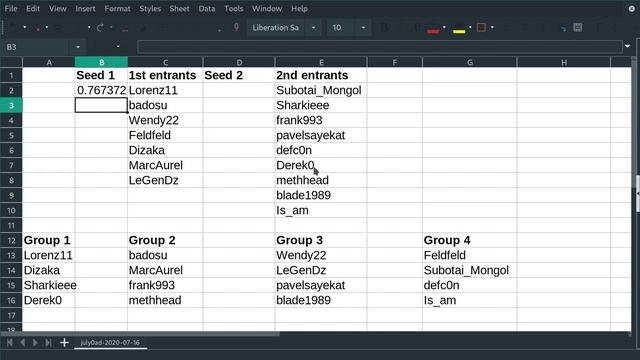Open the highlighting color dropdown arrow
The width and height of the screenshot is (640, 360).
(470, 27)
